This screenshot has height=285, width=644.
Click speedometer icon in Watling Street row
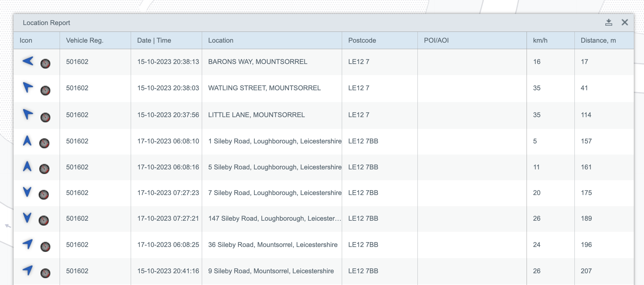[45, 90]
